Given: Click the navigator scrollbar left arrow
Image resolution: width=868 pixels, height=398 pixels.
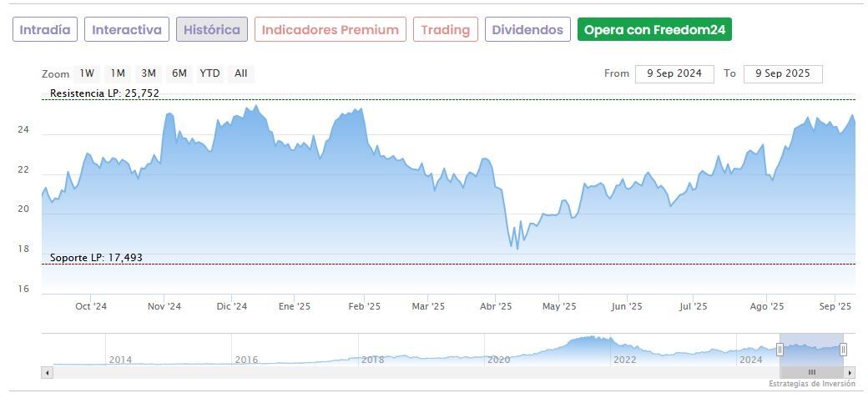Looking at the screenshot, I should pos(47,372).
